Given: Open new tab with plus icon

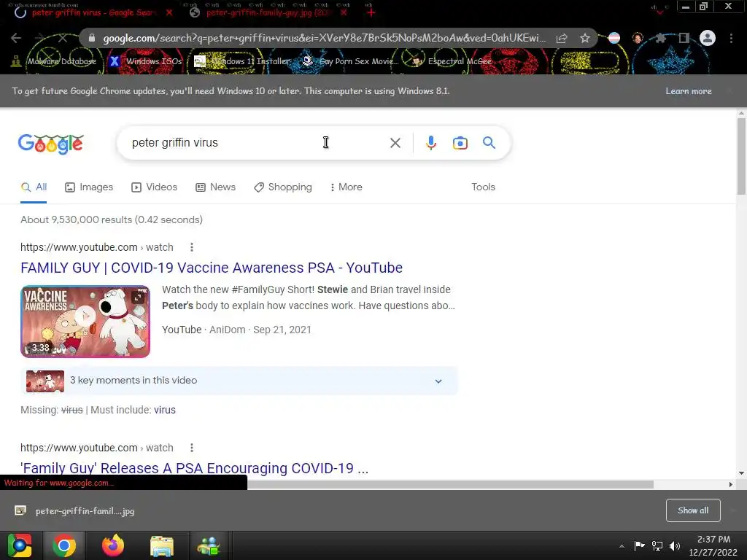Looking at the screenshot, I should click(371, 13).
